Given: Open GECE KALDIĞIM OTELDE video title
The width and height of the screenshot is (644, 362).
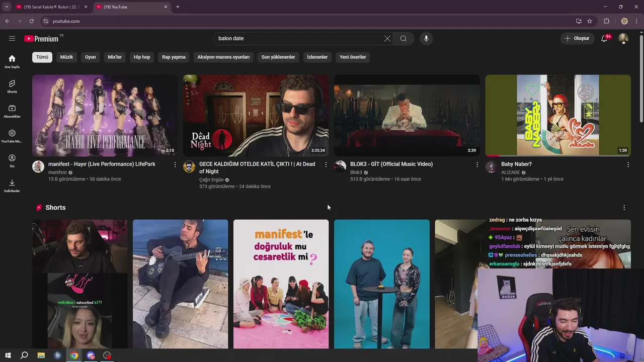Looking at the screenshot, I should pos(257,168).
